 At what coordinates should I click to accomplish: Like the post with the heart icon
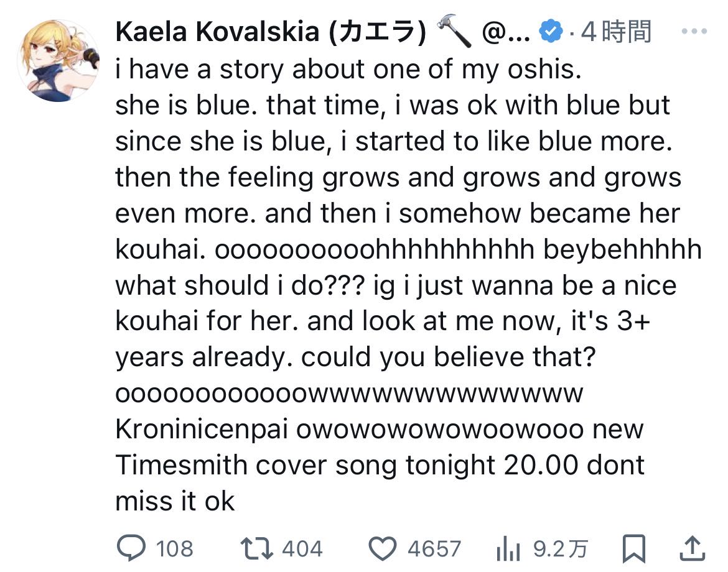click(x=383, y=548)
